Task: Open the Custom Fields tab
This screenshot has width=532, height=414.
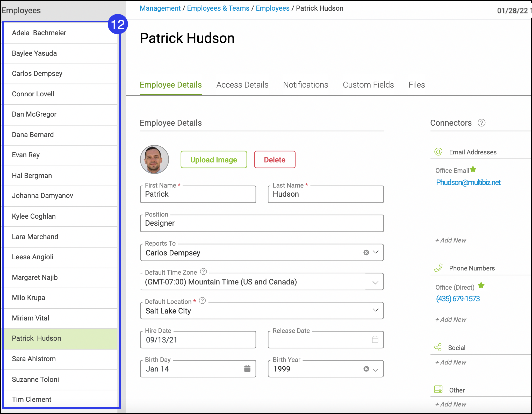Action: coord(368,85)
